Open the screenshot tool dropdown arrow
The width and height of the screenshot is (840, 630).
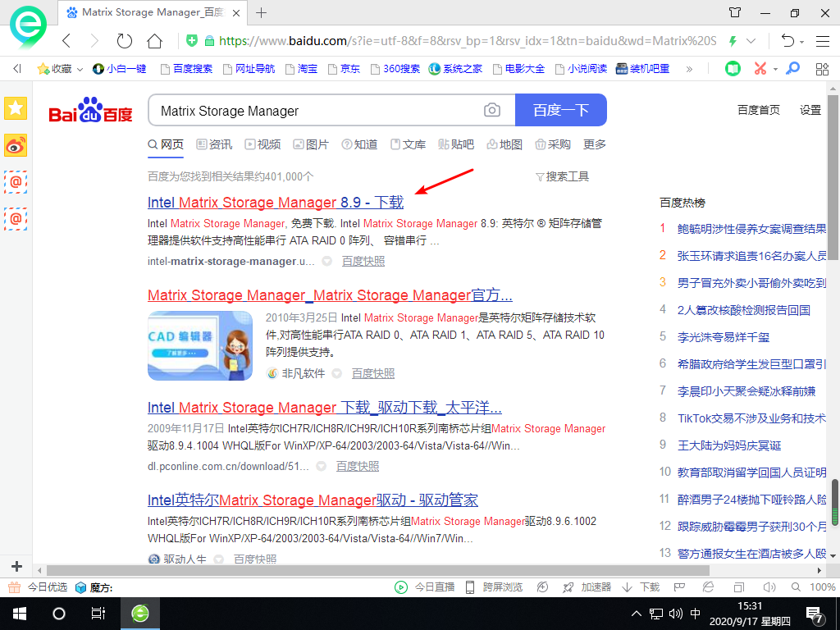(775, 70)
